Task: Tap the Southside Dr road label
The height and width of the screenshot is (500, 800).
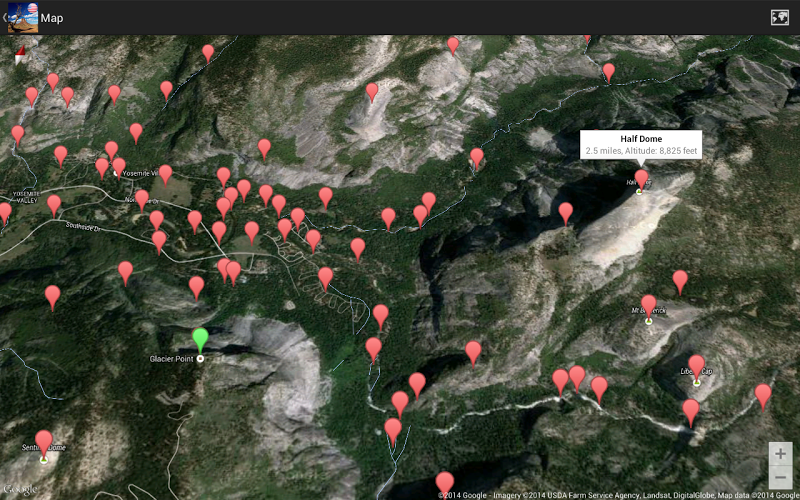Action: (83, 226)
